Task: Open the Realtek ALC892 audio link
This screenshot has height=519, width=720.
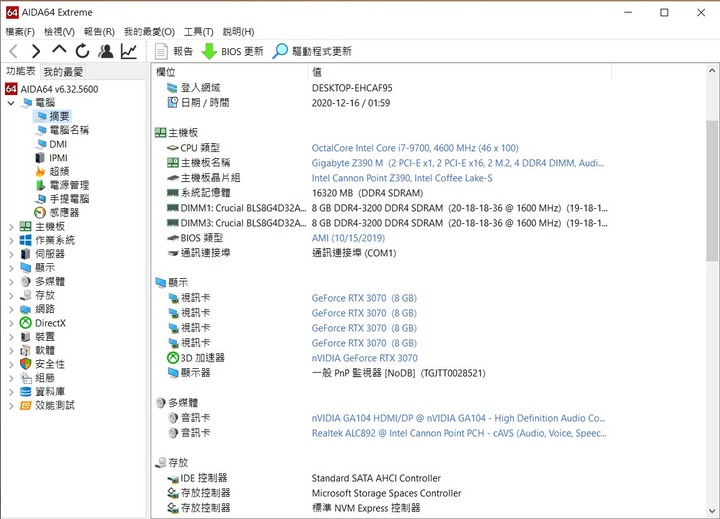Action: [x=459, y=433]
